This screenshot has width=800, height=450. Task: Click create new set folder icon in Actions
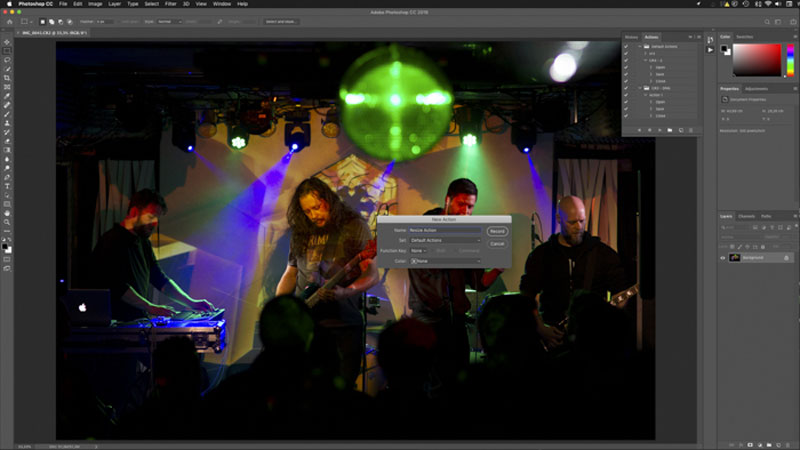coord(669,130)
